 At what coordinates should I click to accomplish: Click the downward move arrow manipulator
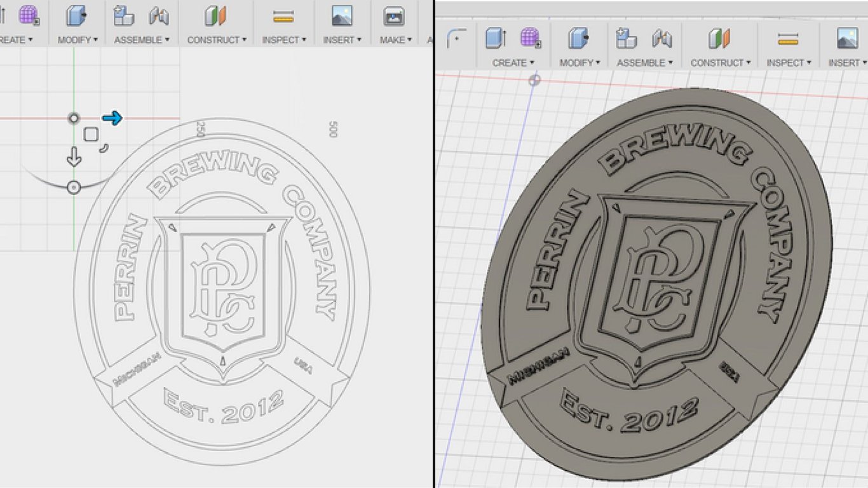click(x=74, y=157)
